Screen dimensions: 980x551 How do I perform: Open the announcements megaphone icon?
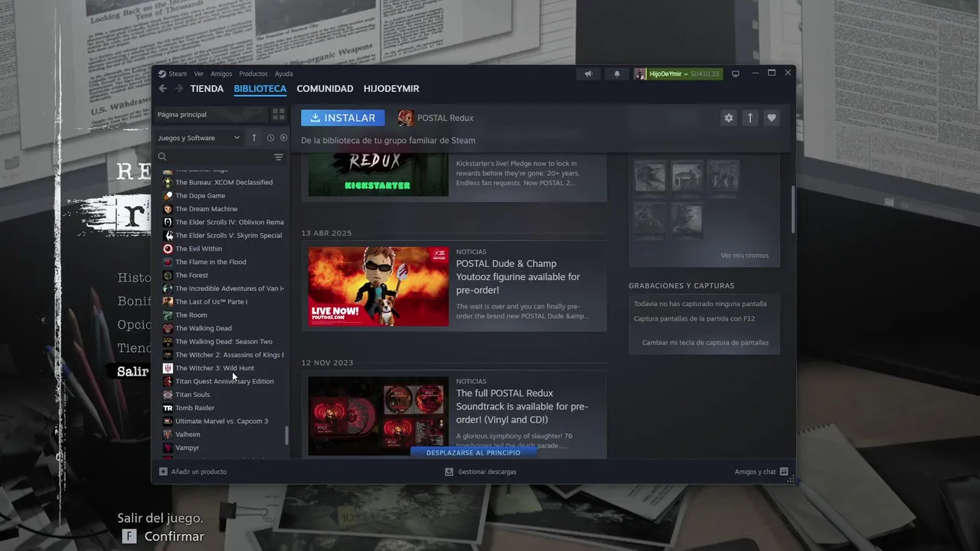tap(589, 74)
